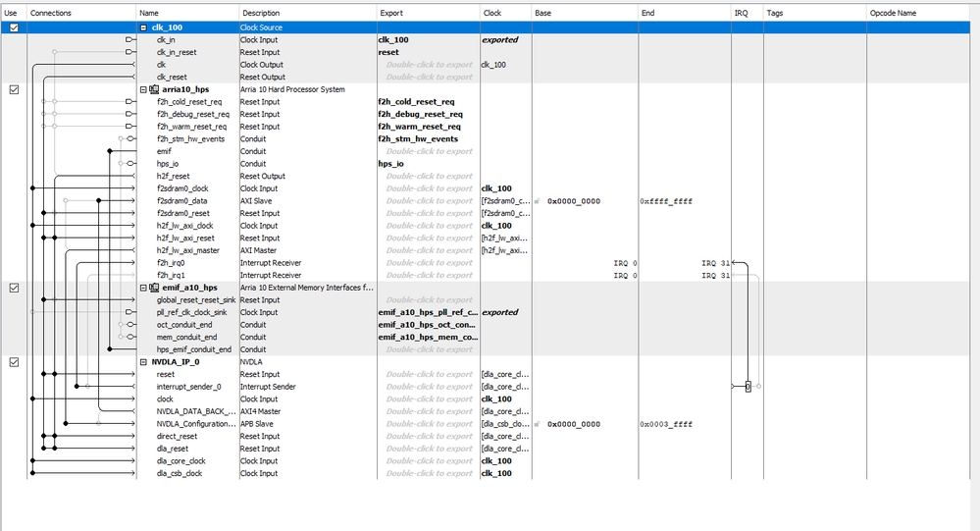The height and width of the screenshot is (531, 980).
Task: Select the f2sdram0_data interface row
Action: pyautogui.click(x=181, y=201)
